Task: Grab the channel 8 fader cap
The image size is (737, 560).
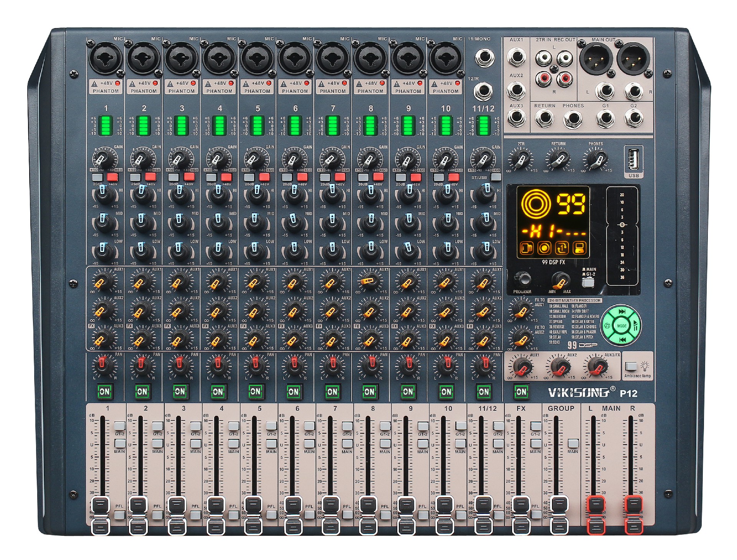Action: tap(368, 516)
